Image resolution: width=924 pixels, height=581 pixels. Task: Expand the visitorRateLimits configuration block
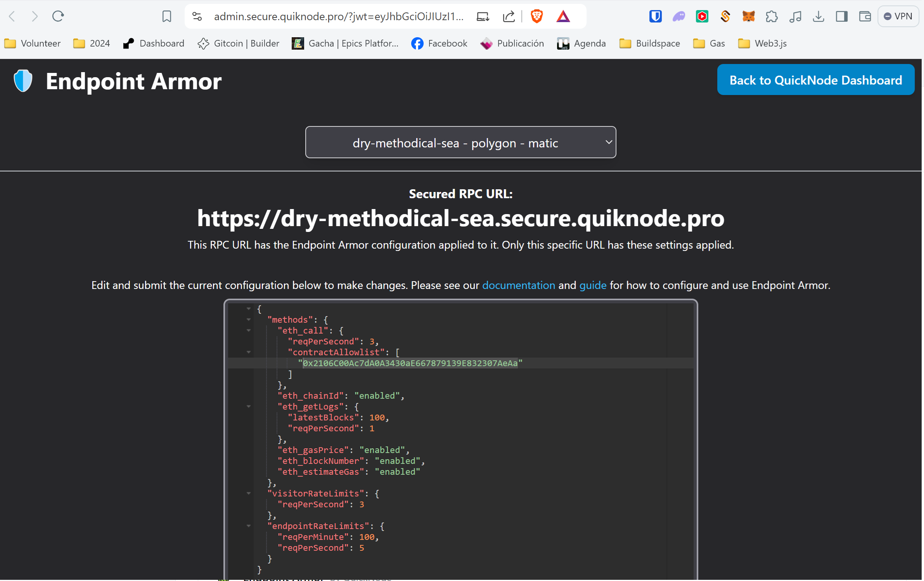[x=248, y=493]
